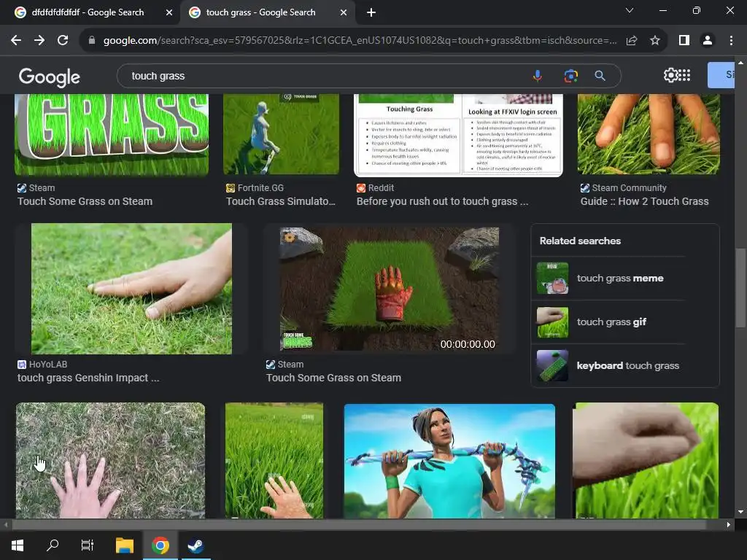Open the red glove on grass Steam image

[x=390, y=289]
